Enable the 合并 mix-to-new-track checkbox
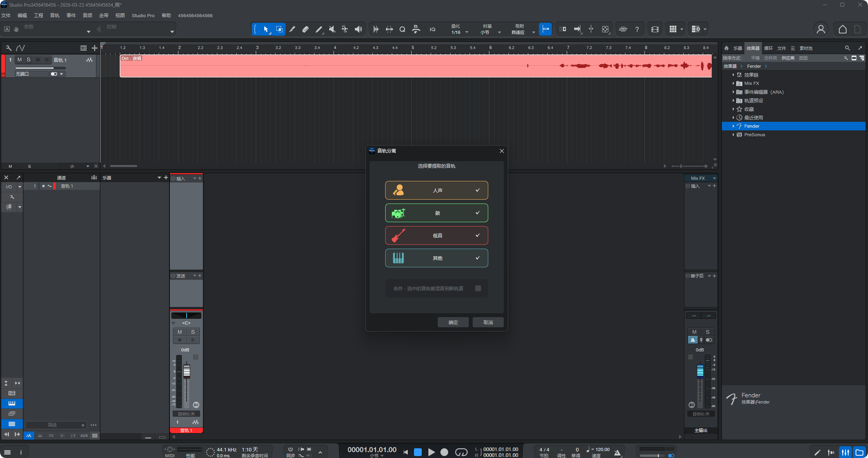The height and width of the screenshot is (458, 868). click(478, 288)
